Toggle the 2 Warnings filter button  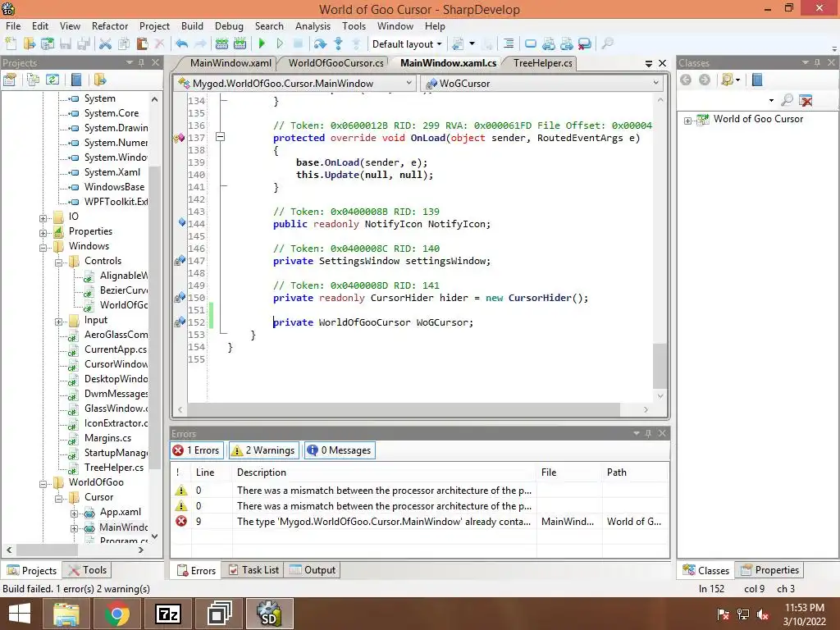point(263,450)
